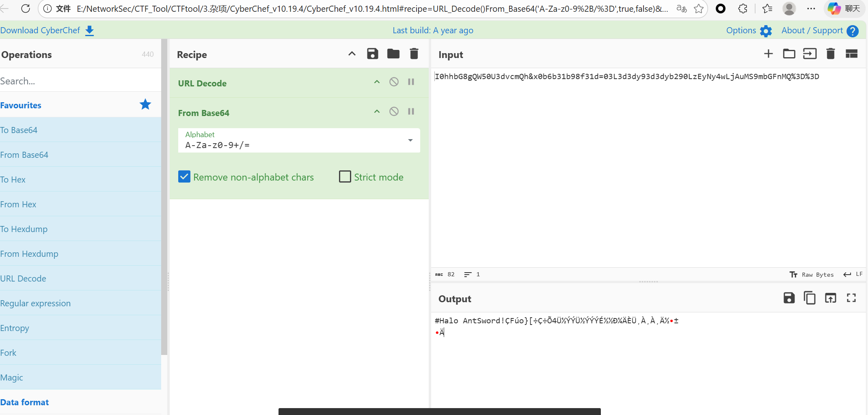
Task: Change the LF end of line sequence
Action: (853, 275)
